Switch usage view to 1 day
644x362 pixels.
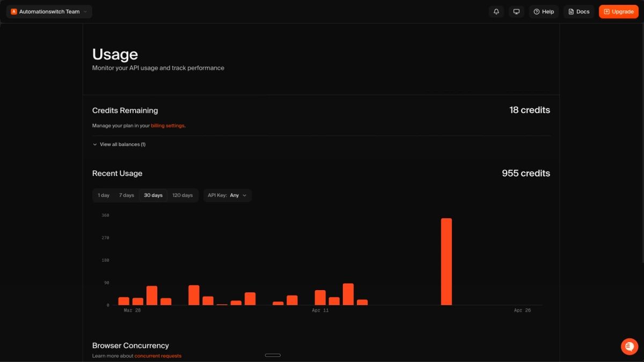(103, 195)
